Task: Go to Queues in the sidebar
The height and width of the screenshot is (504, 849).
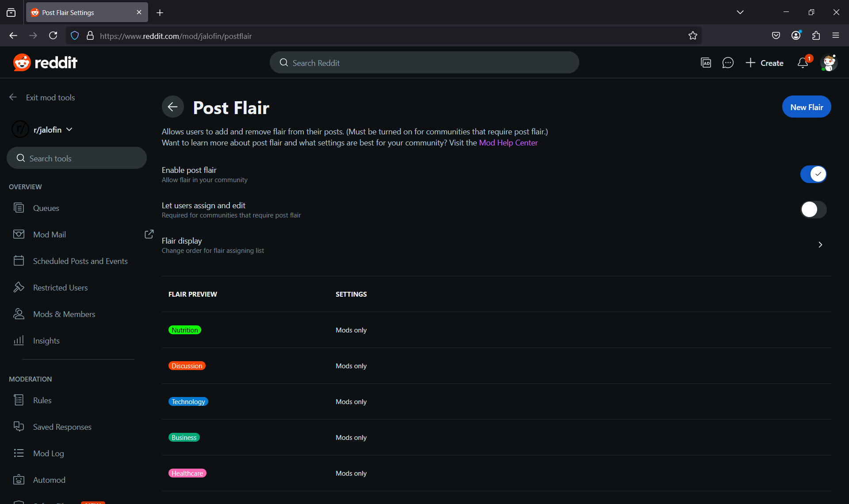Action: click(x=46, y=208)
